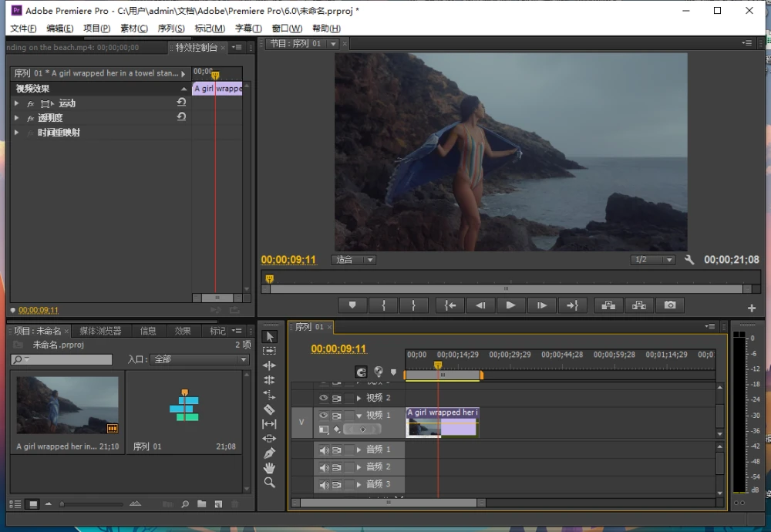Viewport: 771px width, 532px height.
Task: Open the 1/2 playback resolution dropdown
Action: [652, 260]
